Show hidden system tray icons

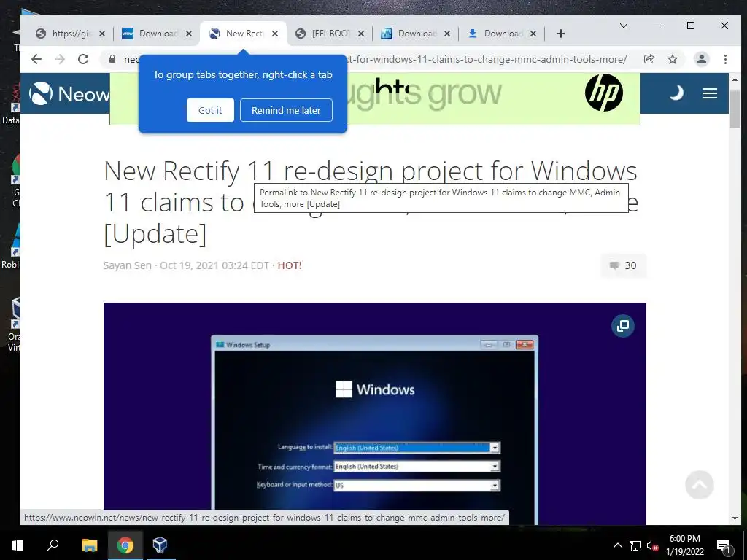click(x=617, y=545)
